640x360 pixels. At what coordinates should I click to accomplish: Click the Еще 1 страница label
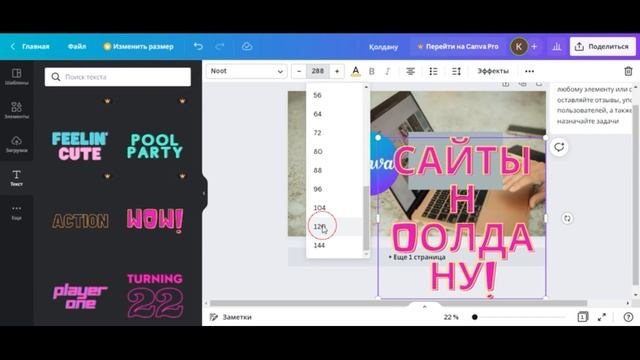(417, 257)
